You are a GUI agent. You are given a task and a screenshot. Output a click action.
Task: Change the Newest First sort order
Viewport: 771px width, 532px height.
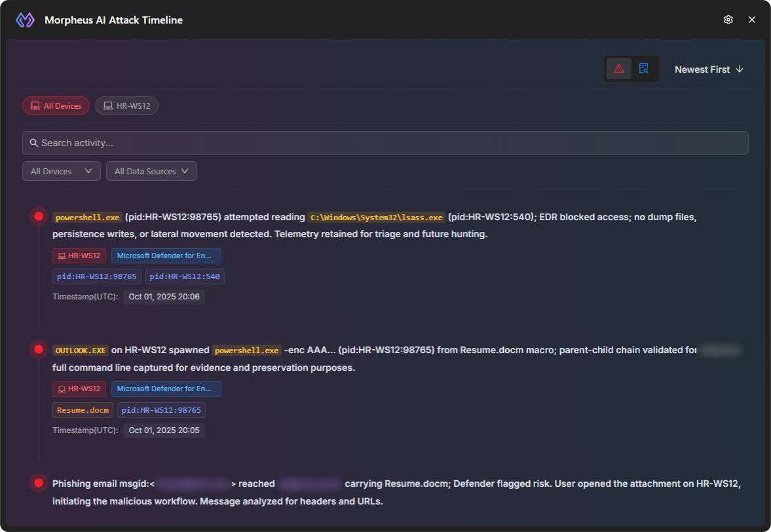[x=709, y=69]
